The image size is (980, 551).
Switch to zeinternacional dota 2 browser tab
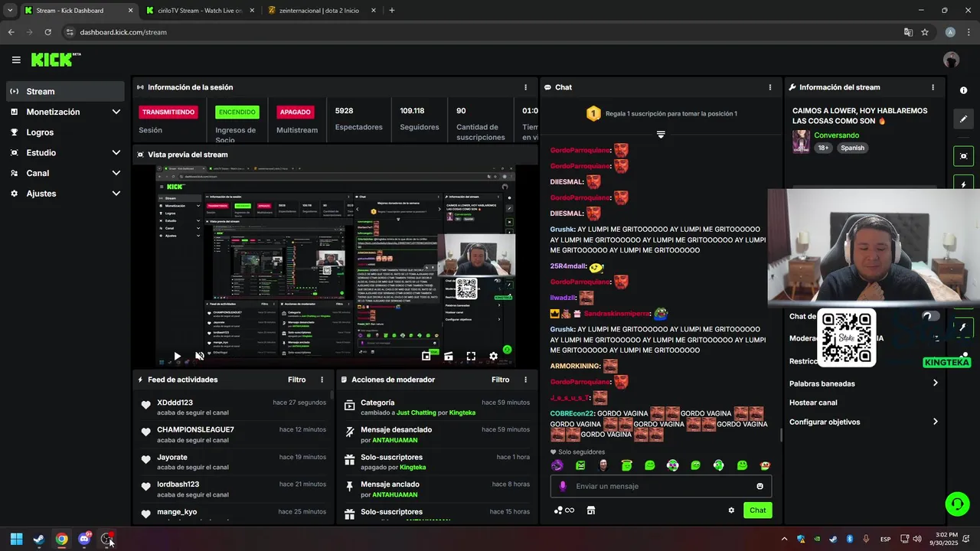point(319,11)
